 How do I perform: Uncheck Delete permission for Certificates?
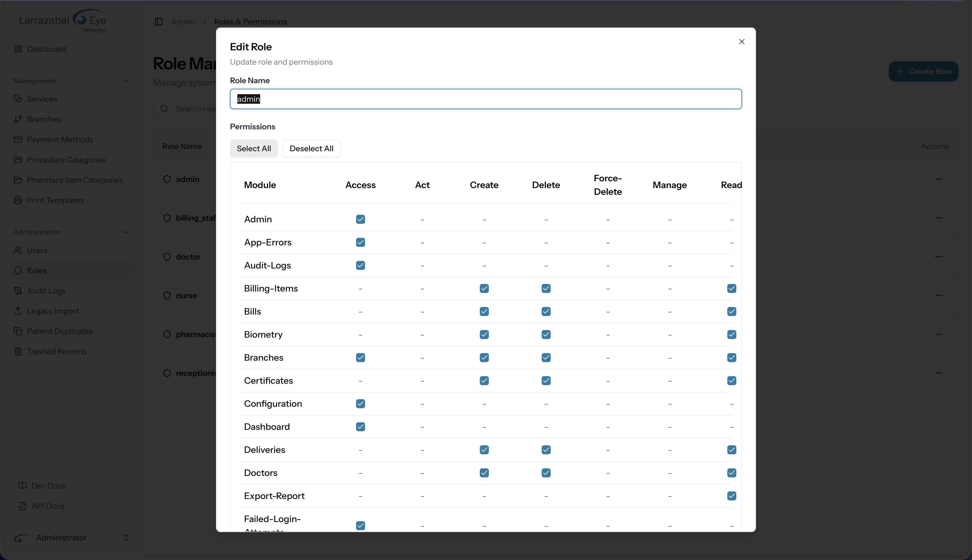coord(546,381)
